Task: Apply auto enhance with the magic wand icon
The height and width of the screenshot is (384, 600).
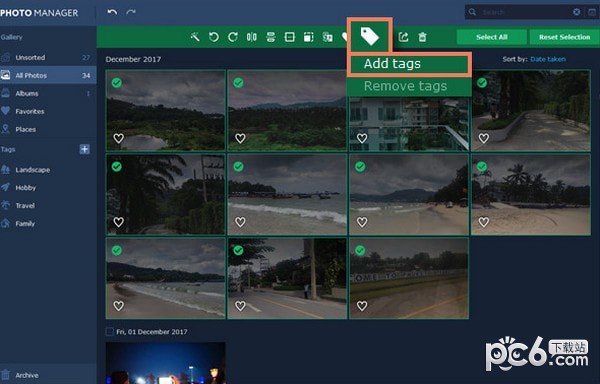Action: click(195, 37)
